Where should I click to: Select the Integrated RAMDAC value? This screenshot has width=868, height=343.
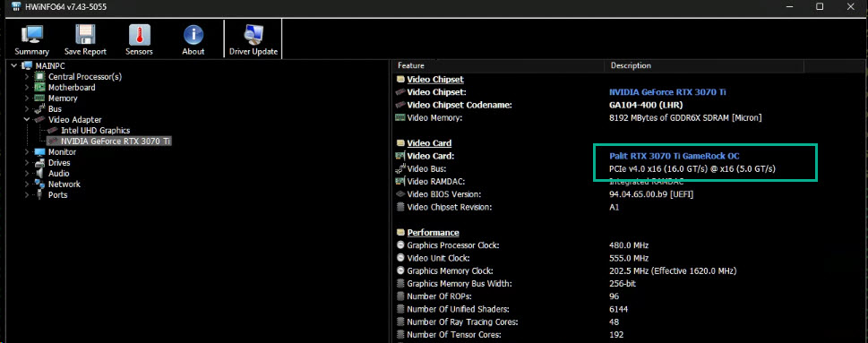coord(647,182)
